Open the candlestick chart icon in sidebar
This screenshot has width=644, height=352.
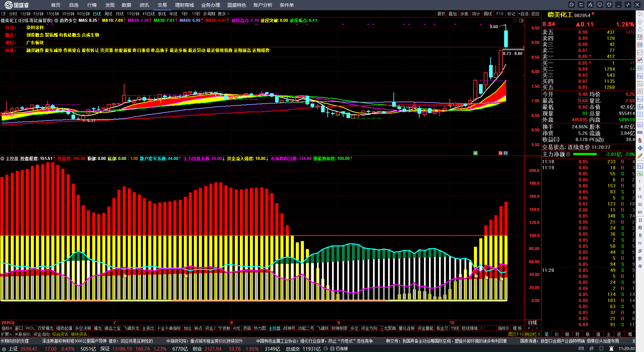click(640, 60)
